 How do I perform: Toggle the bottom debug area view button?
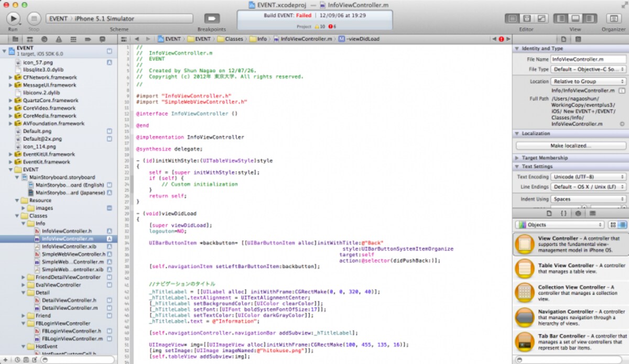[575, 18]
